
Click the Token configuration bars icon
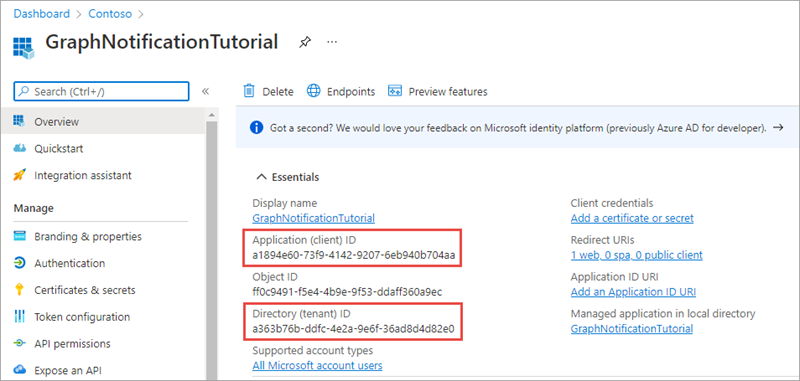click(x=19, y=317)
